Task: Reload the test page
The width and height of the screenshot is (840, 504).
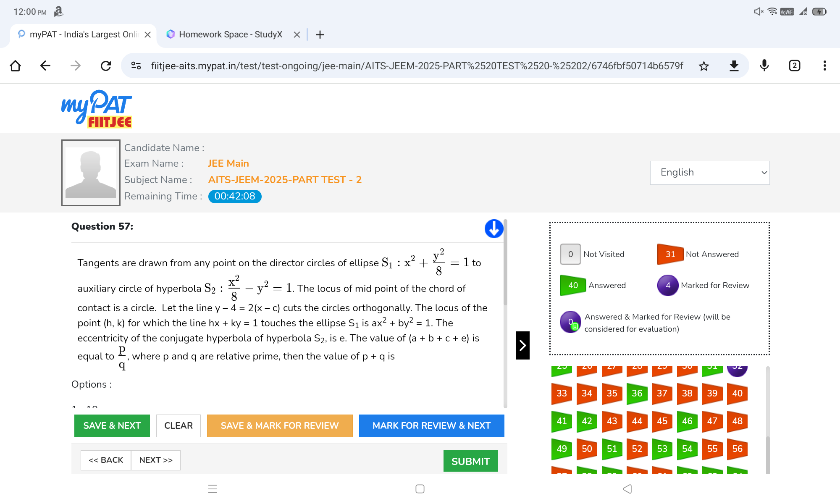Action: coord(106,66)
